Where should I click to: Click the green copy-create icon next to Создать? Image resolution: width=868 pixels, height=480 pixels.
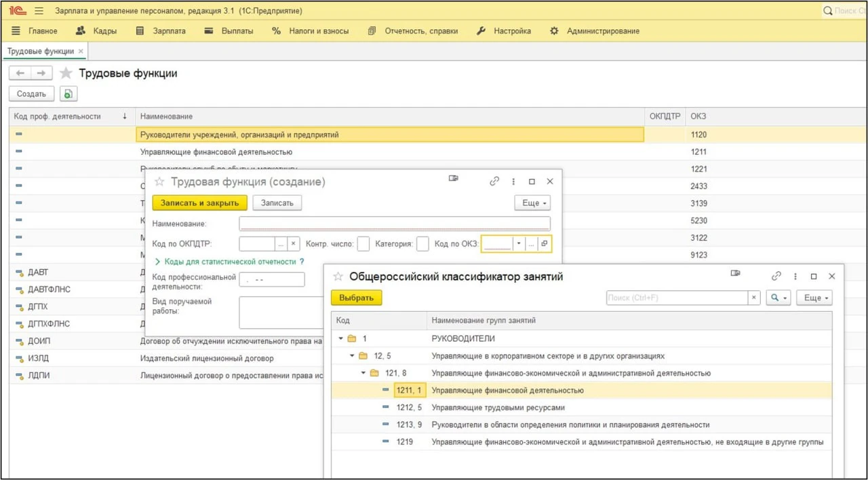tap(68, 94)
